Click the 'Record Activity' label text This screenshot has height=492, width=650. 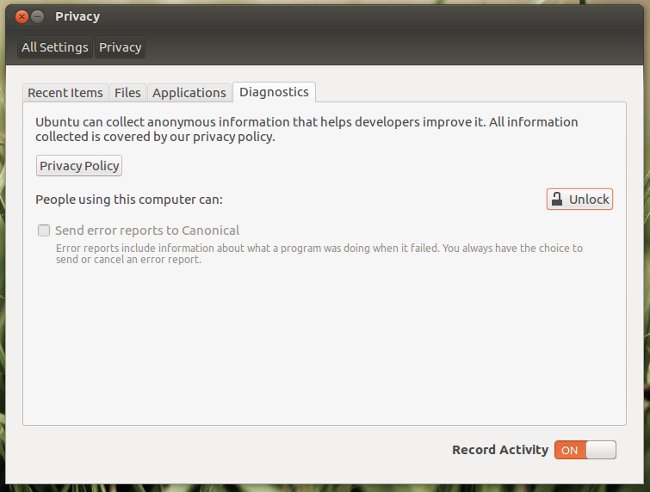(500, 450)
